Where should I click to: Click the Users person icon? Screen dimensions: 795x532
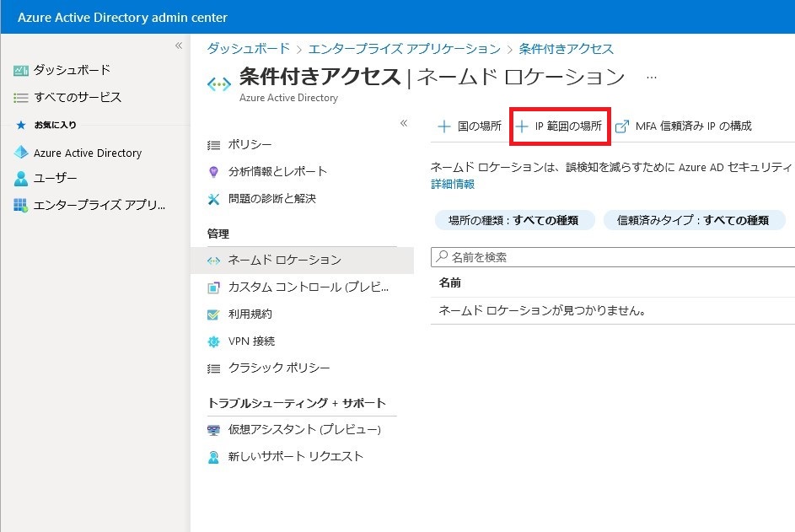(x=21, y=179)
